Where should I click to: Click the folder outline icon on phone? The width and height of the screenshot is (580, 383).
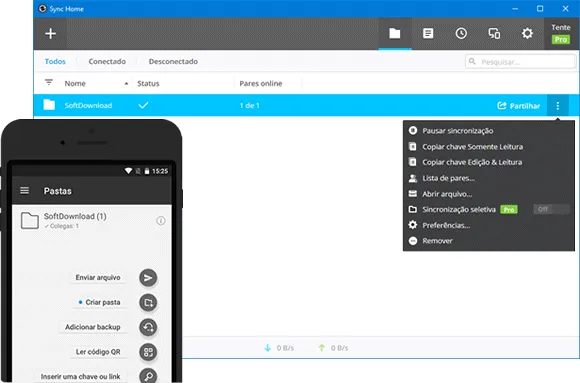point(30,221)
